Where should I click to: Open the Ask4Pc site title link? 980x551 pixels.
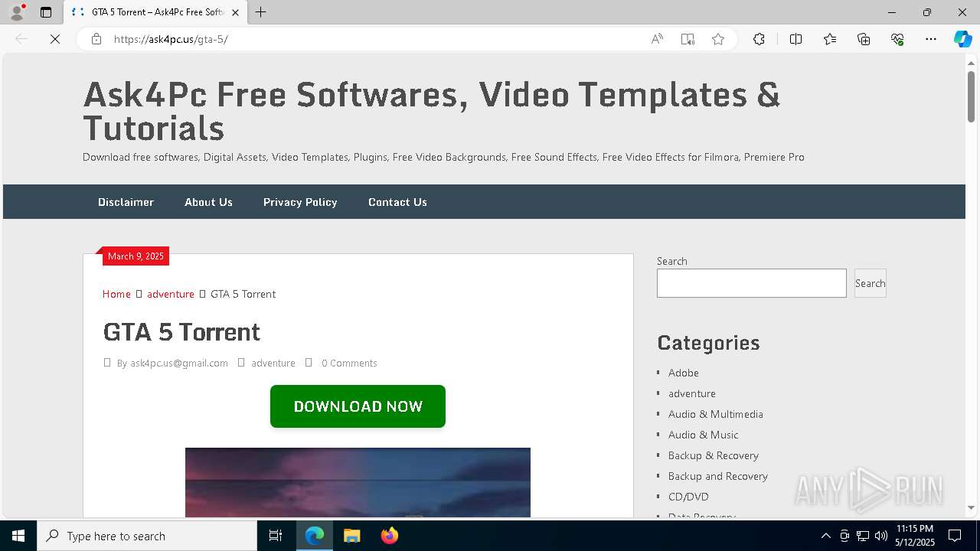(x=431, y=111)
